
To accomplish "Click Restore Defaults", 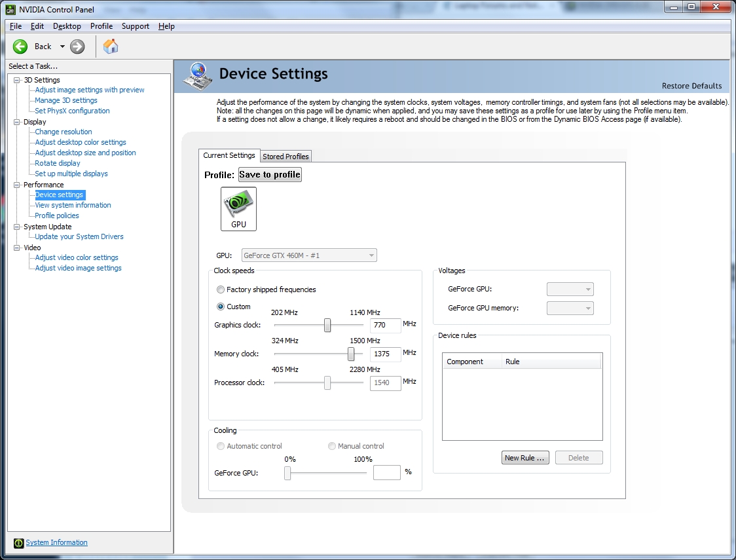I will pyautogui.click(x=691, y=86).
